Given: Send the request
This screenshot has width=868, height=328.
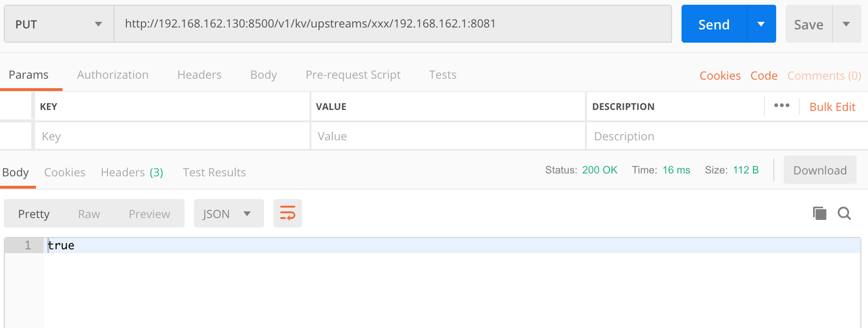Looking at the screenshot, I should tap(714, 24).
